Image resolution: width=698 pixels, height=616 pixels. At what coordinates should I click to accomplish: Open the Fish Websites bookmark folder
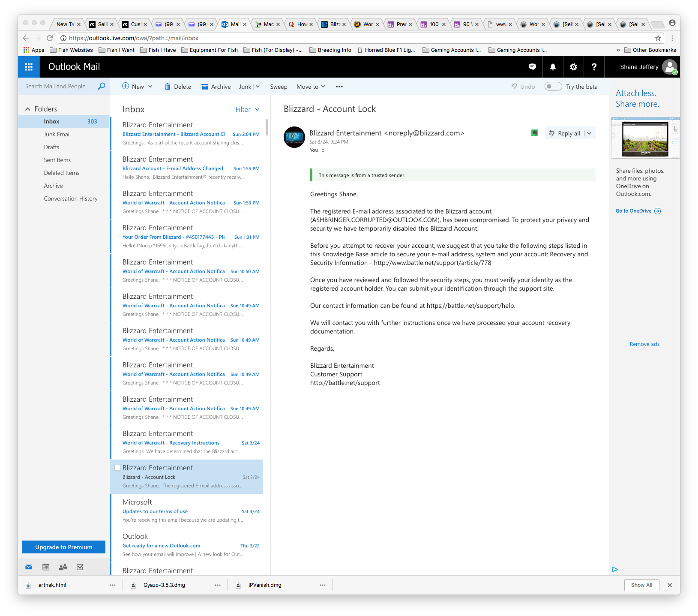click(x=71, y=50)
